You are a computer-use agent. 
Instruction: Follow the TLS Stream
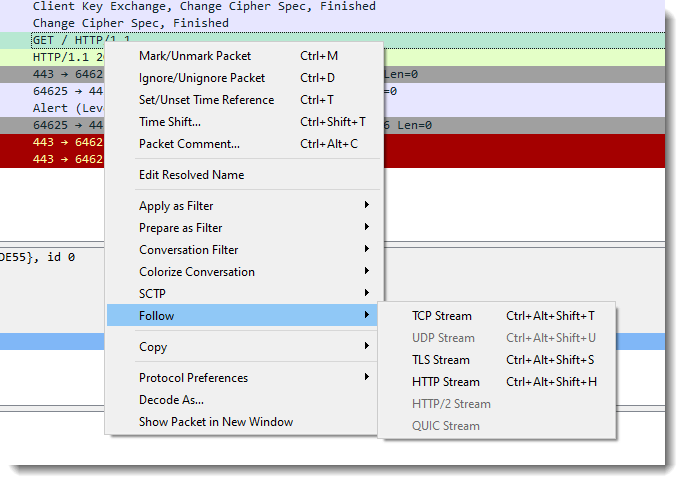point(441,360)
